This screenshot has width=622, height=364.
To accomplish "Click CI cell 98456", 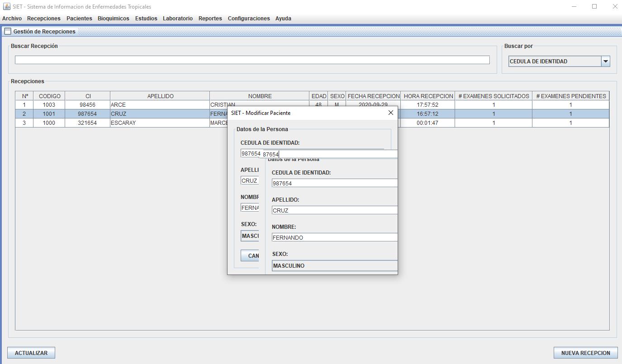I will click(x=88, y=105).
